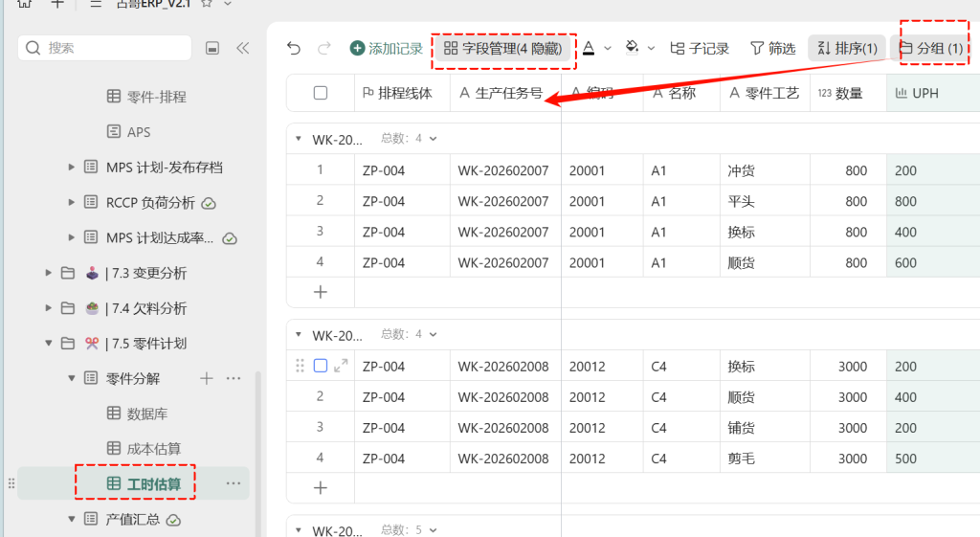
Task: Focus the 搜索 search field
Action: (105, 48)
